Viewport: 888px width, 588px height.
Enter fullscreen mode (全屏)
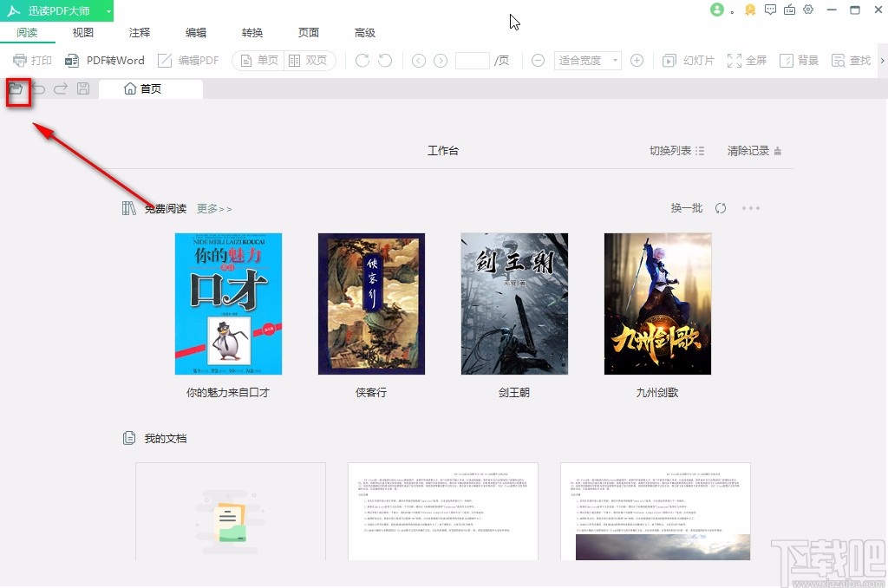tap(747, 61)
